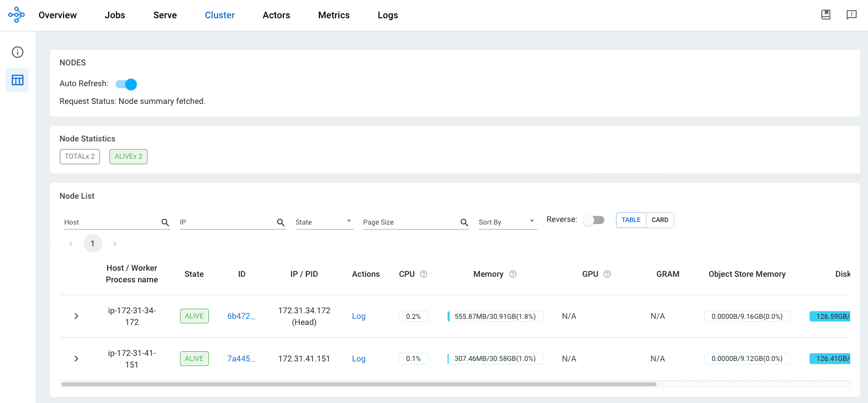Open the documentation book icon
The image size is (868, 403).
pos(825,15)
